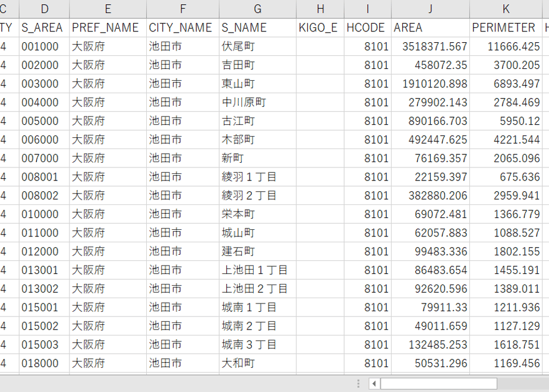Click the scrollbar split handle dots
Screen dimensions: 549x392
click(358, 384)
